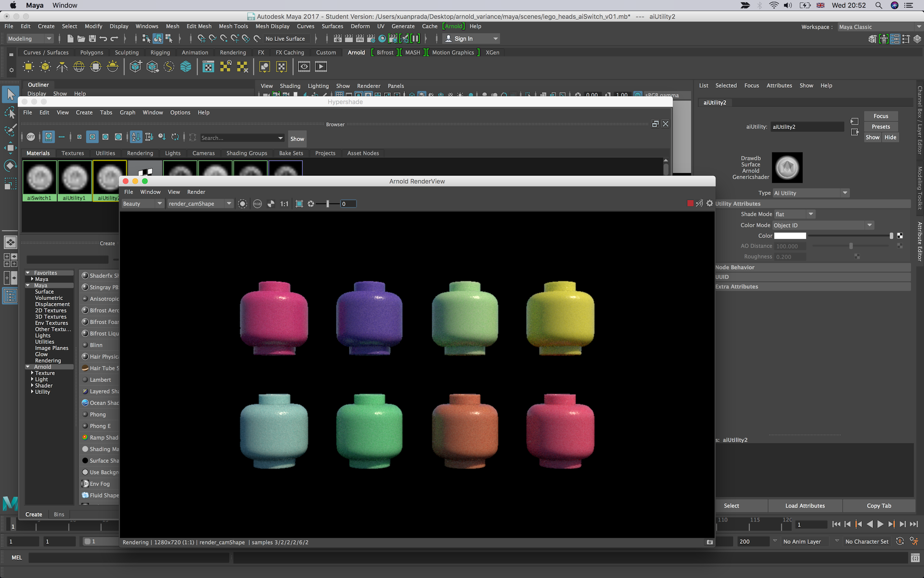
Task: Click the Color value slider
Action: tap(850, 236)
